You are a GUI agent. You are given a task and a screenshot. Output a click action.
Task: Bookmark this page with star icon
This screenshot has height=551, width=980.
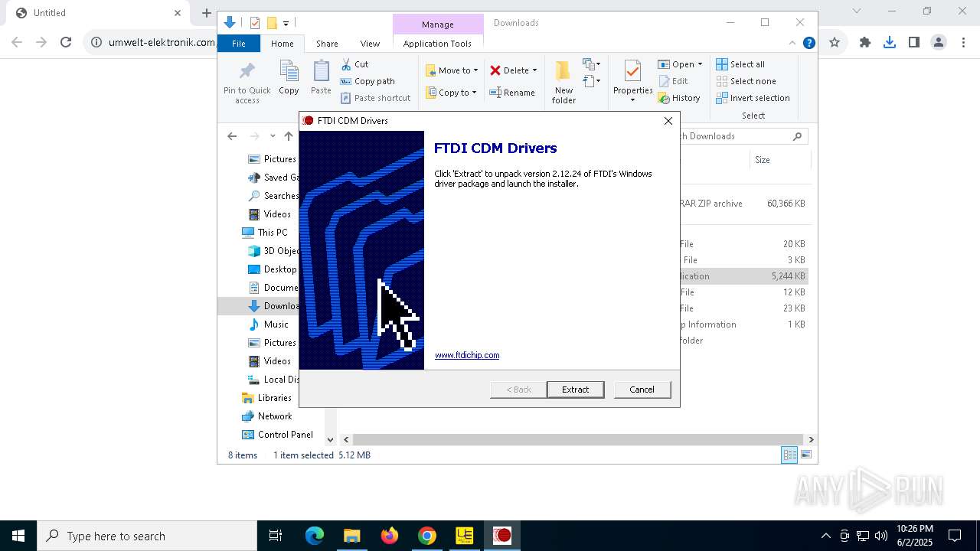click(835, 43)
